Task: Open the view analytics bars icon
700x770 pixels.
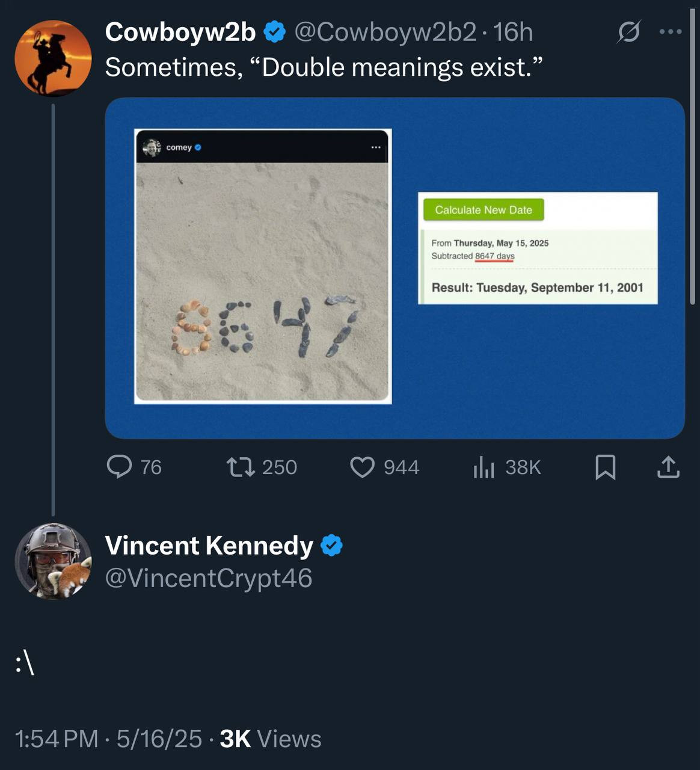Action: coord(484,467)
